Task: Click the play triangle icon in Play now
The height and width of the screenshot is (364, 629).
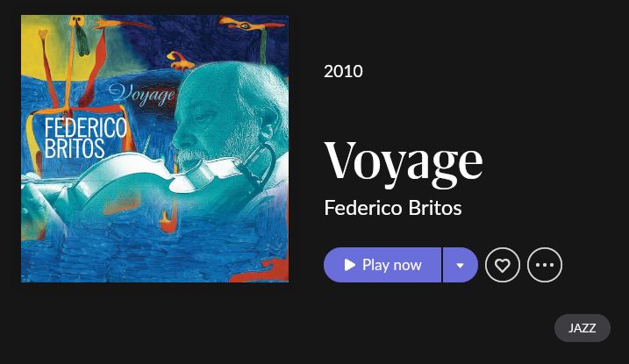Action: click(x=349, y=265)
